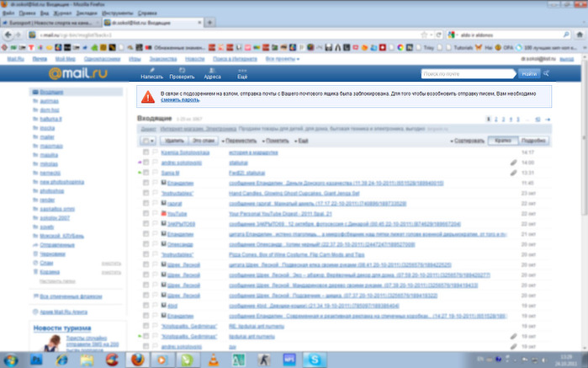Open the Windows Explorer folder taskbar icon
588x368 pixels.
(x=87, y=360)
